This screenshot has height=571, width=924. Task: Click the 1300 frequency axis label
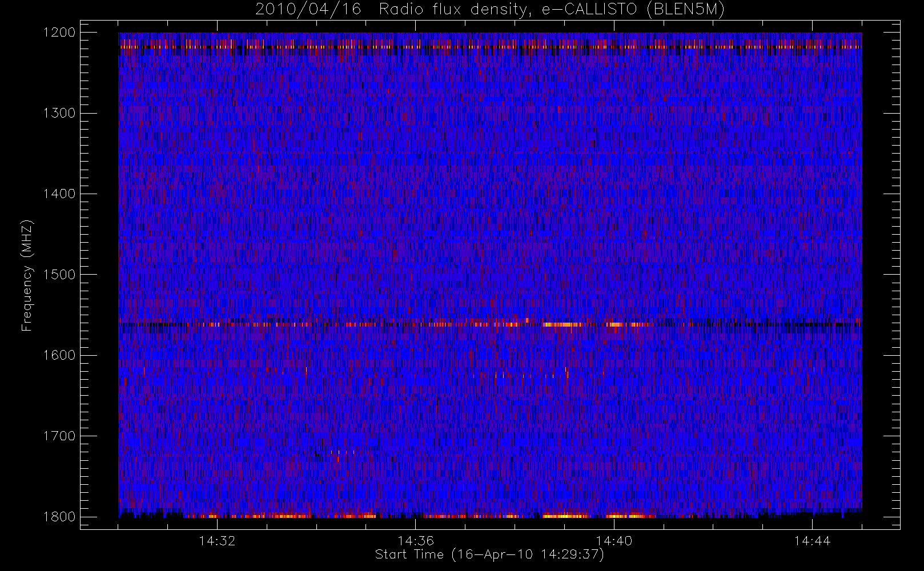point(59,113)
